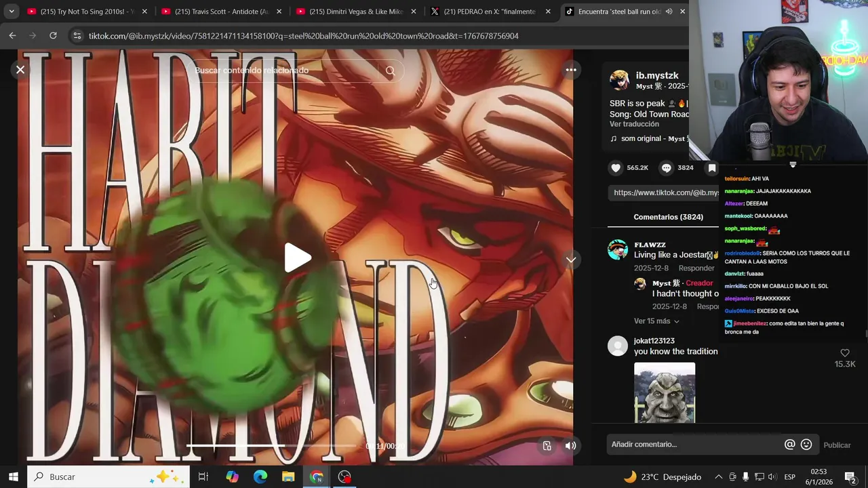Viewport: 868px width, 488px height.
Task: Like jokat123123's comment with heart
Action: pyautogui.click(x=845, y=352)
